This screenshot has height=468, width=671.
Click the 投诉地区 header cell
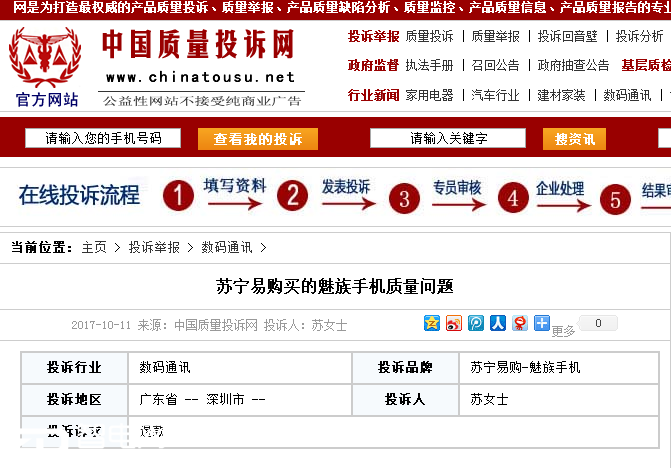[74, 400]
